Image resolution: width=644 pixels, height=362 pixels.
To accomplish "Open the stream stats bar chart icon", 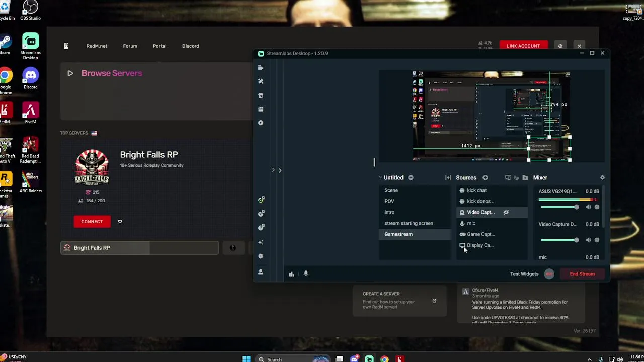I will [291, 274].
